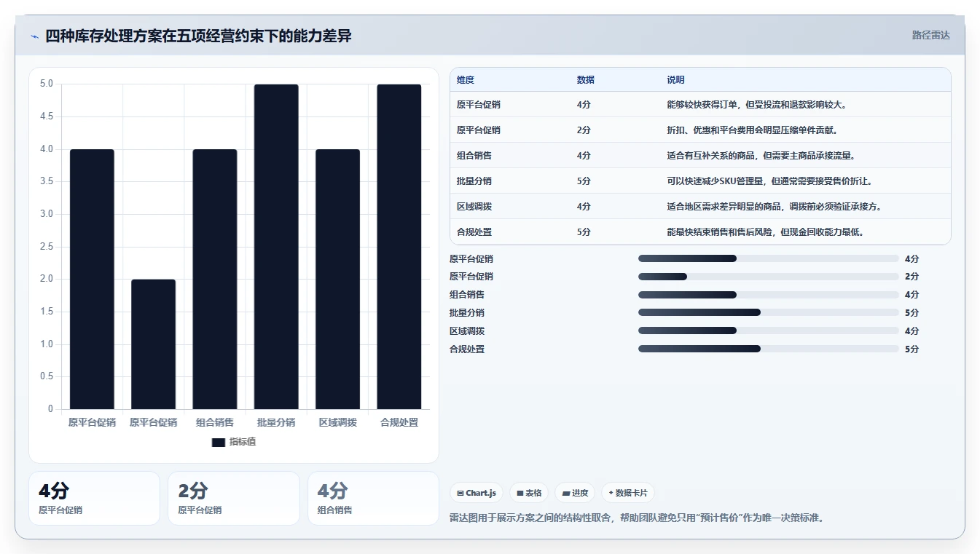Click the table cell 区域调拨
Screen dimensions: 980x554
[x=474, y=207]
